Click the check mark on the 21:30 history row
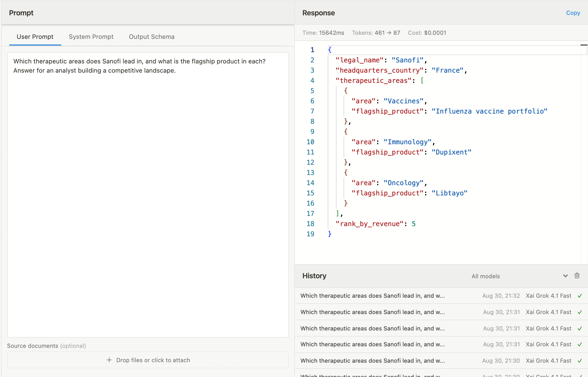The width and height of the screenshot is (588, 377). pos(580,361)
